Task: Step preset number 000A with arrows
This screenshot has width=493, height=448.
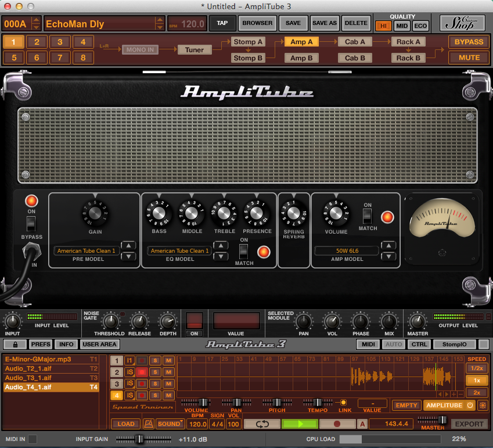Action: (36, 24)
